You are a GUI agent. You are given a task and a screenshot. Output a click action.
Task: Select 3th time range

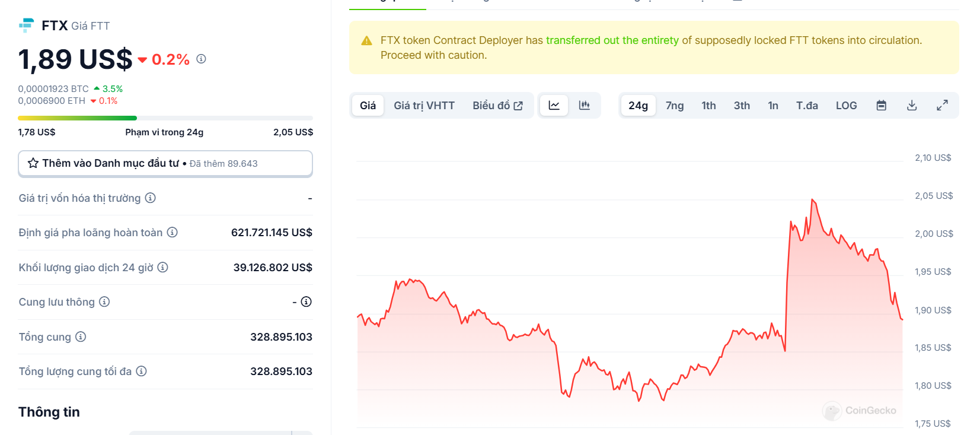click(742, 105)
